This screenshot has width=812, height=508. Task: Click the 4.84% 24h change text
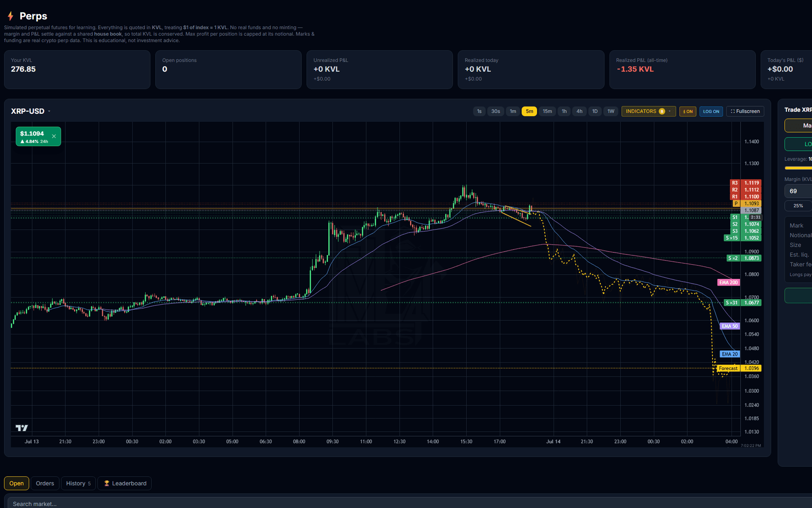tap(34, 142)
